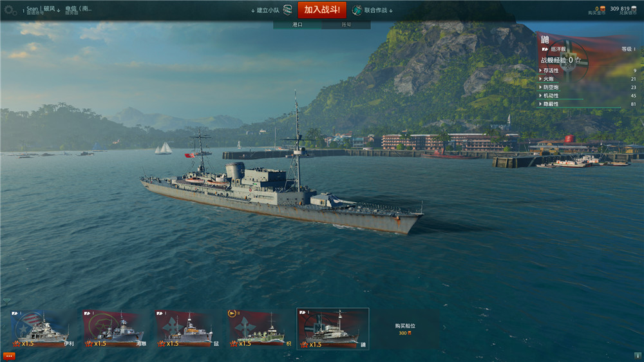
Task: Open the Sean account name dropdown
Action: click(43, 9)
